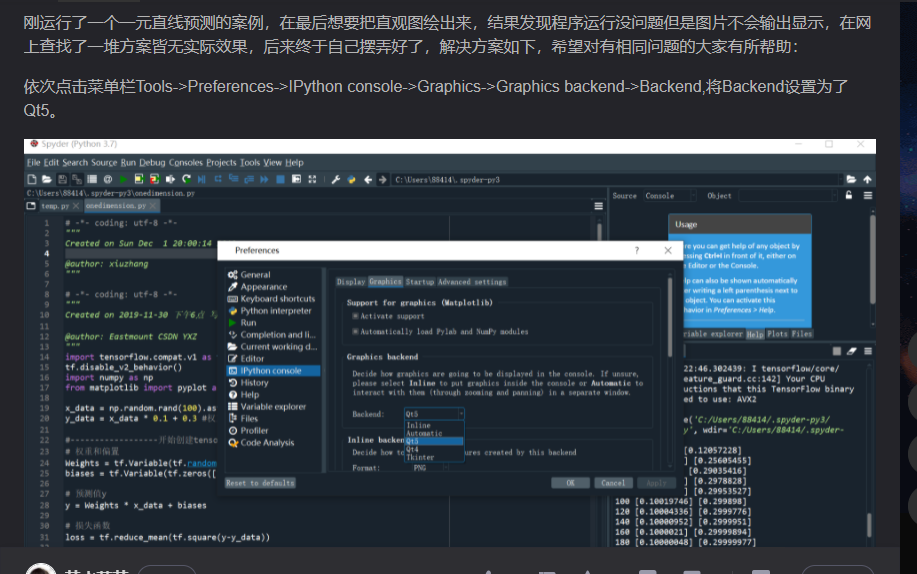Open the Debug menu
Screen dimensions: 917x574
pos(152,163)
